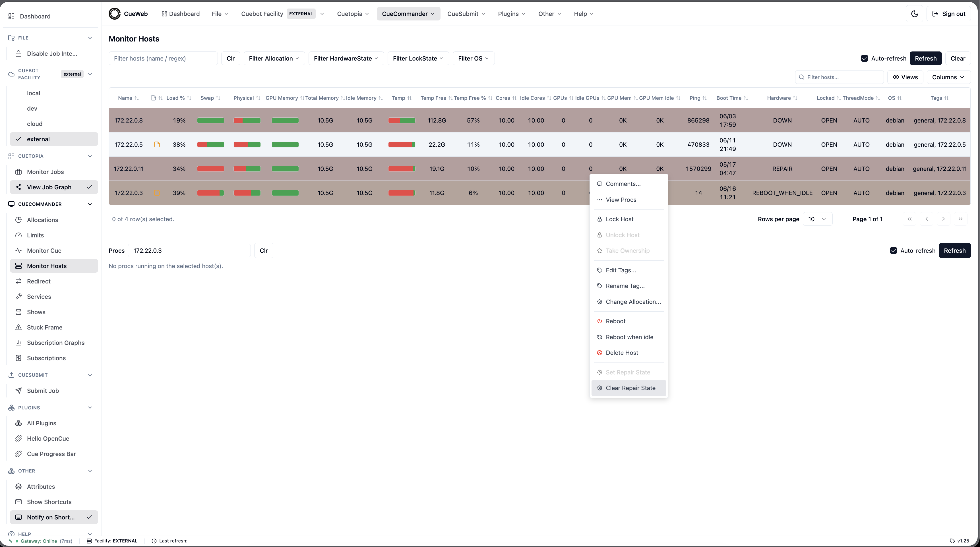Click the Temp bar for host 172.22.0.11
The image size is (980, 547).
click(402, 169)
